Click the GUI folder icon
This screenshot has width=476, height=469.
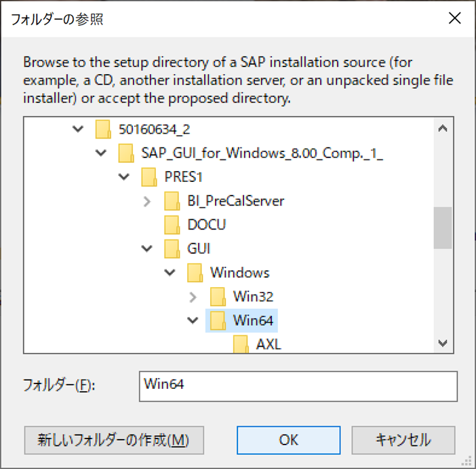pos(172,248)
